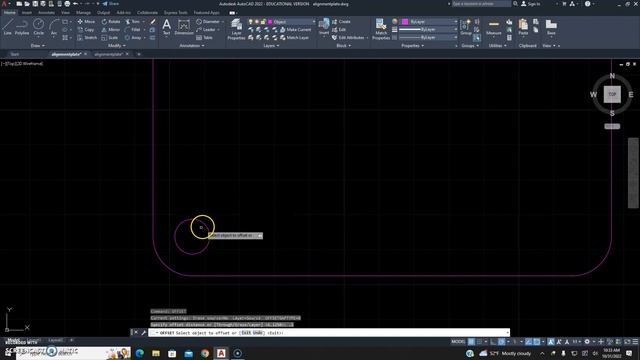The image size is (640, 360).
Task: Open the Insert ribbon tab
Action: click(27, 13)
